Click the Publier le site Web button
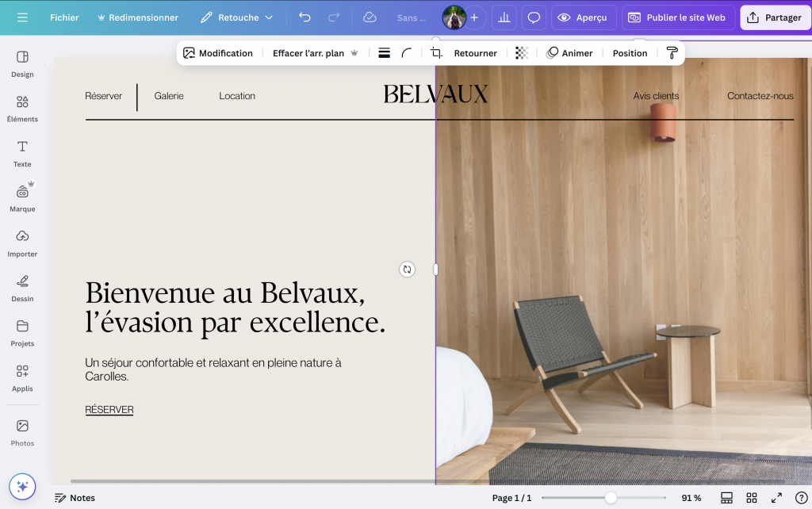The height and width of the screenshot is (509, 812). tap(678, 17)
